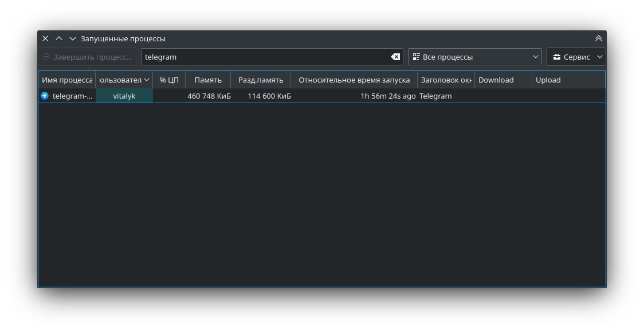Sort by Upload column header
644x332 pixels.
pyautogui.click(x=569, y=80)
